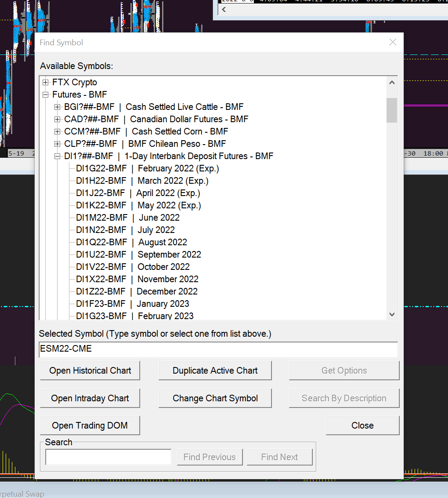Click Duplicate Active Chart button

coord(215,371)
